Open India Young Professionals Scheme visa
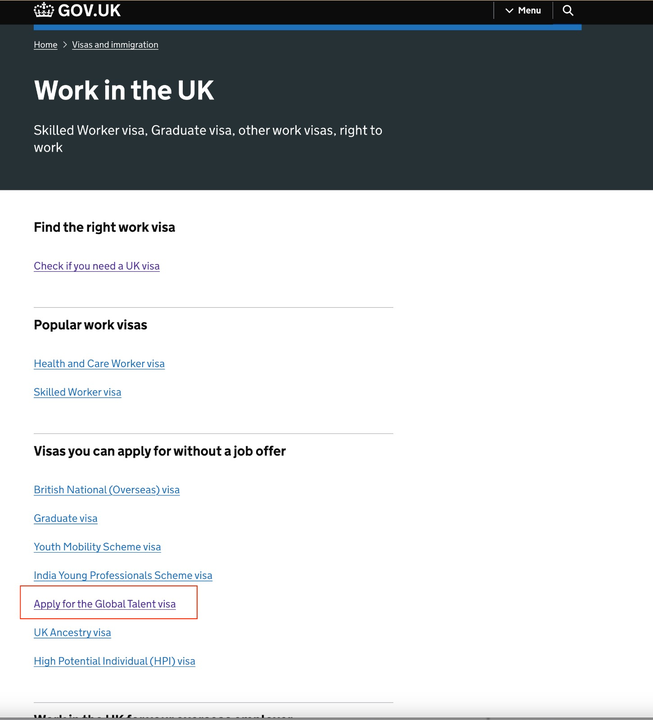This screenshot has width=653, height=720. [123, 575]
